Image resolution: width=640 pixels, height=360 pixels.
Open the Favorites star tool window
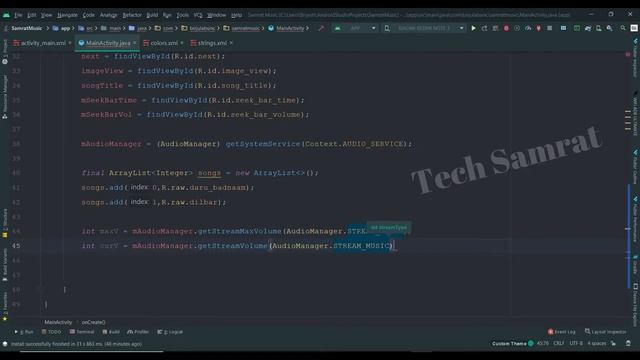pyautogui.click(x=5, y=306)
